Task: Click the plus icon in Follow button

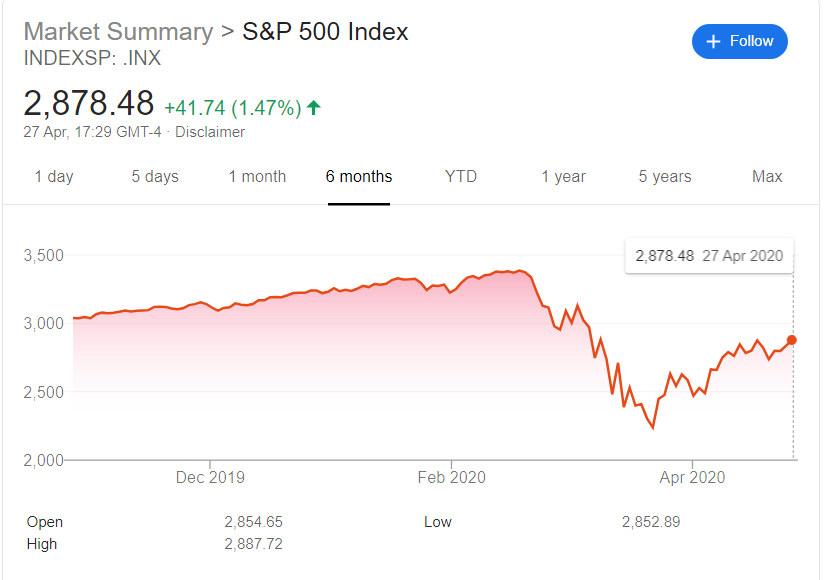Action: coord(713,42)
